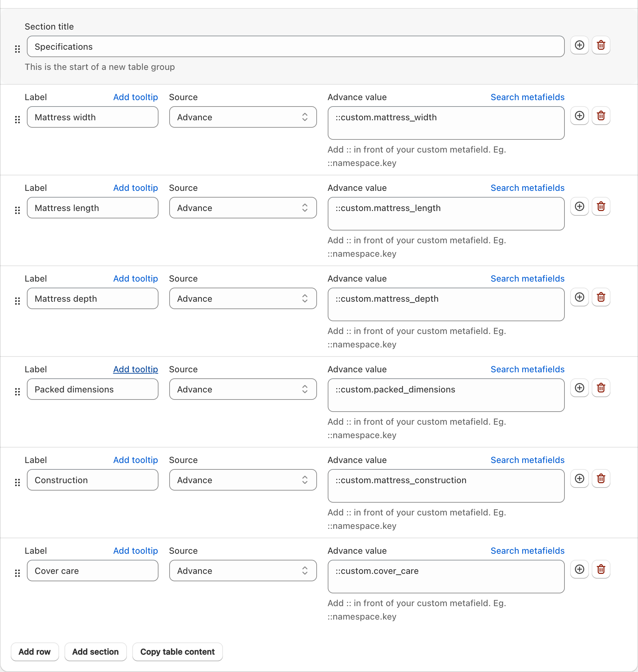638x672 pixels.
Task: Delete the Specifications section title row
Action: [601, 45]
